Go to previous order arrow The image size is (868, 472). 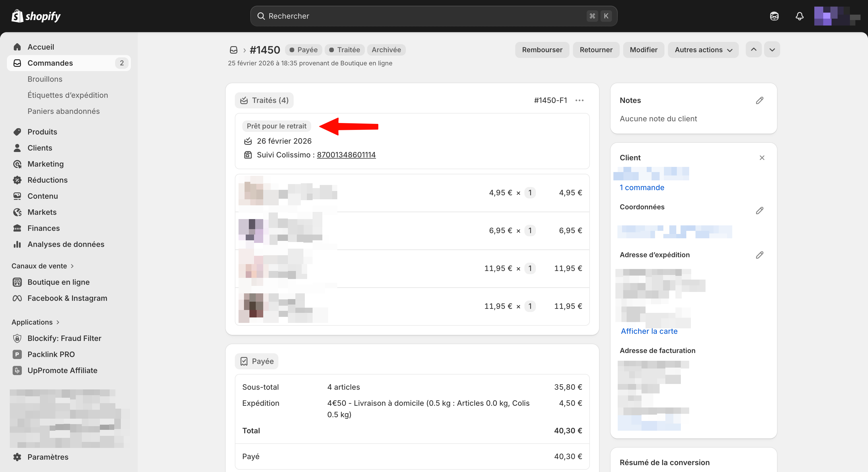753,50
